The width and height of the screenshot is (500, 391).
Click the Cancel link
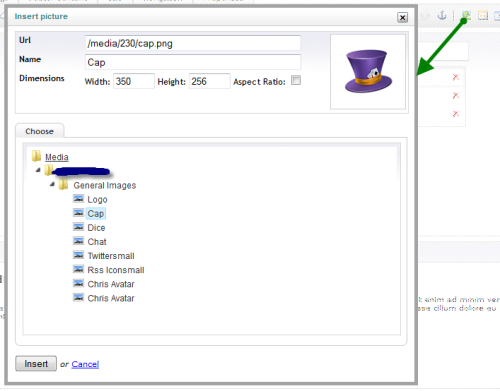(x=85, y=364)
